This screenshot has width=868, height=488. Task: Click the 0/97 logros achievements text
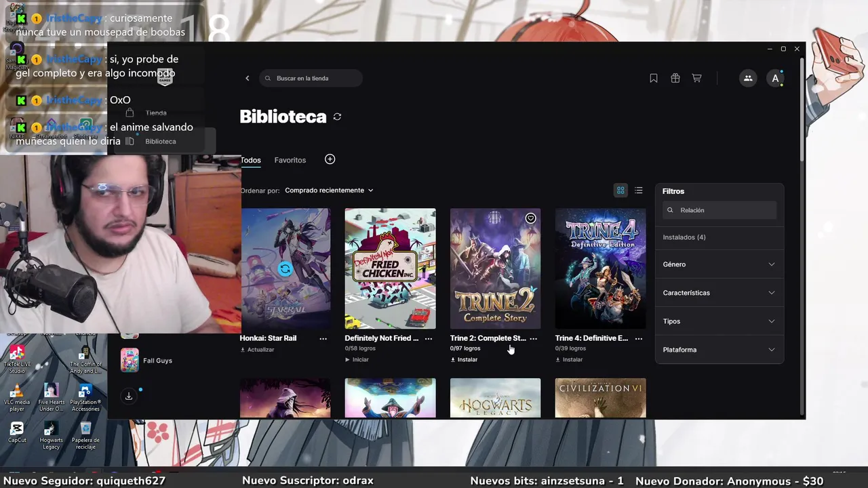465,348
